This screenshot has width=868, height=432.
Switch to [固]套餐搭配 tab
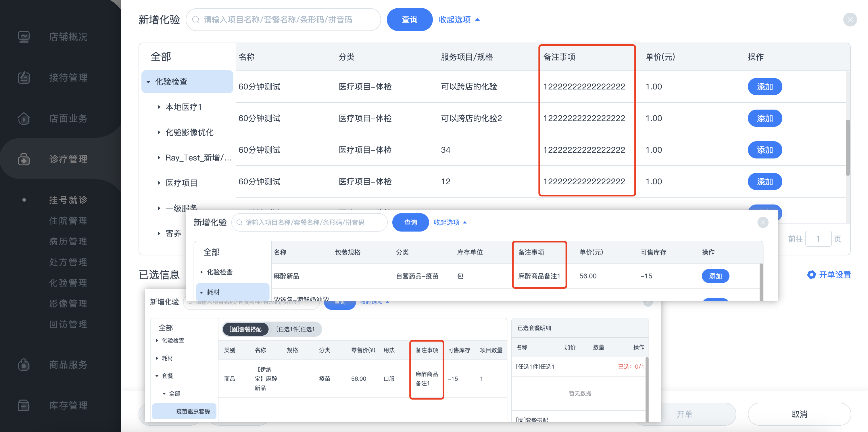coord(245,329)
